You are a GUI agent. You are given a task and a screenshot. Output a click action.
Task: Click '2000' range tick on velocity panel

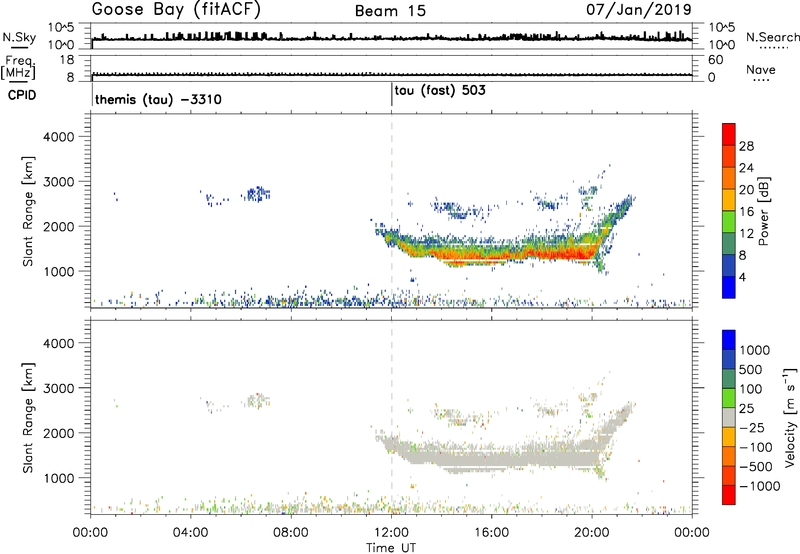click(x=59, y=433)
